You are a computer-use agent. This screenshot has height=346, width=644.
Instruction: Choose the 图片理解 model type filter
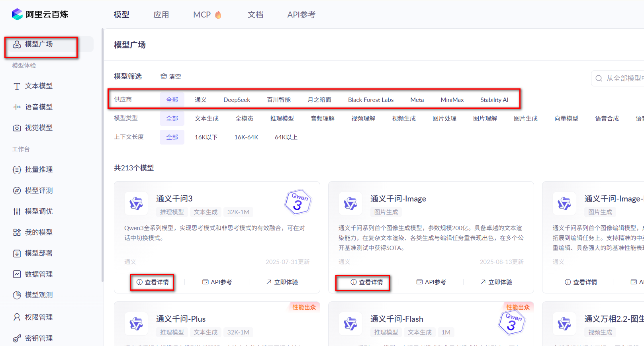coord(485,118)
